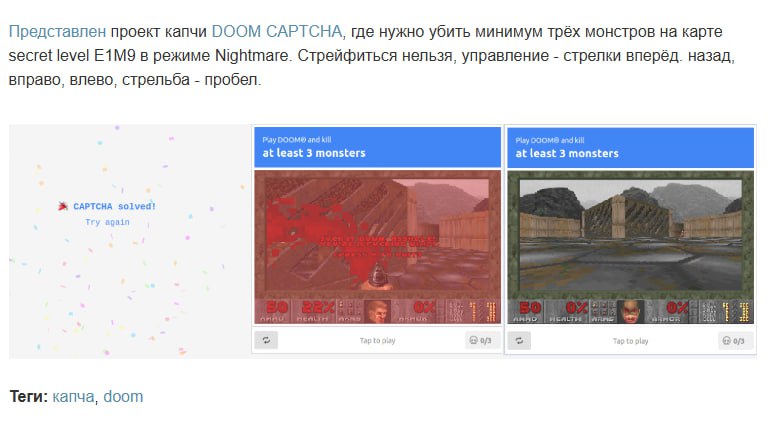Viewport: 770px width, 424px height.
Task: Click refresh icon in the red-tinted DOOM captcha
Action: tap(266, 340)
